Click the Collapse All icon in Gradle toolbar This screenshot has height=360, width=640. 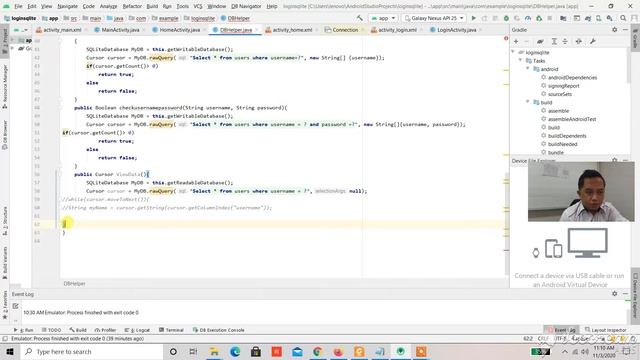point(565,41)
